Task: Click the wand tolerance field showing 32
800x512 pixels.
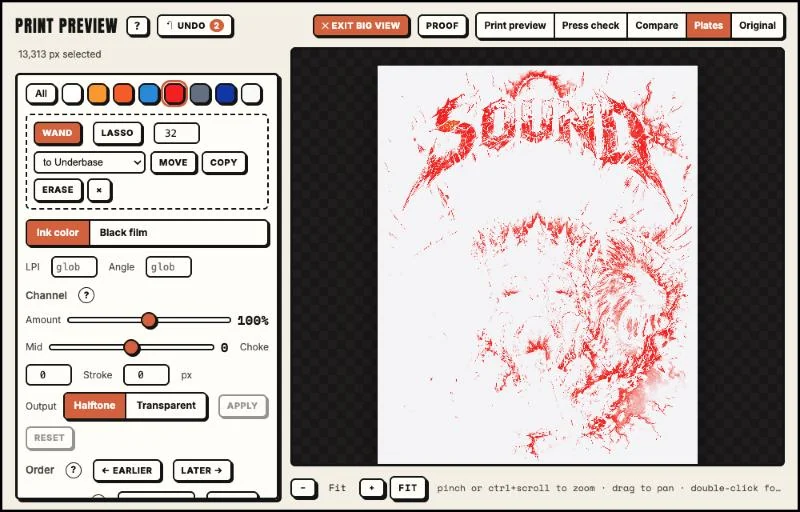Action: [176, 134]
